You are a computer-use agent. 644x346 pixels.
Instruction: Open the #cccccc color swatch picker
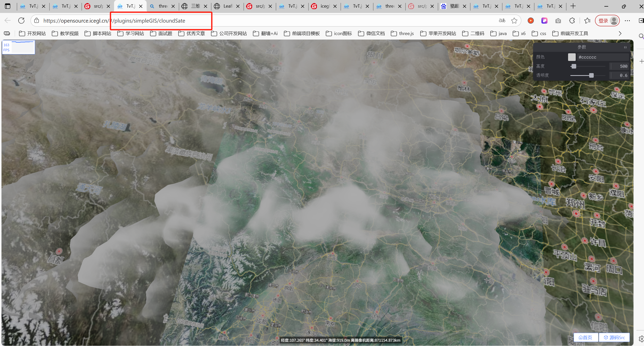[572, 57]
